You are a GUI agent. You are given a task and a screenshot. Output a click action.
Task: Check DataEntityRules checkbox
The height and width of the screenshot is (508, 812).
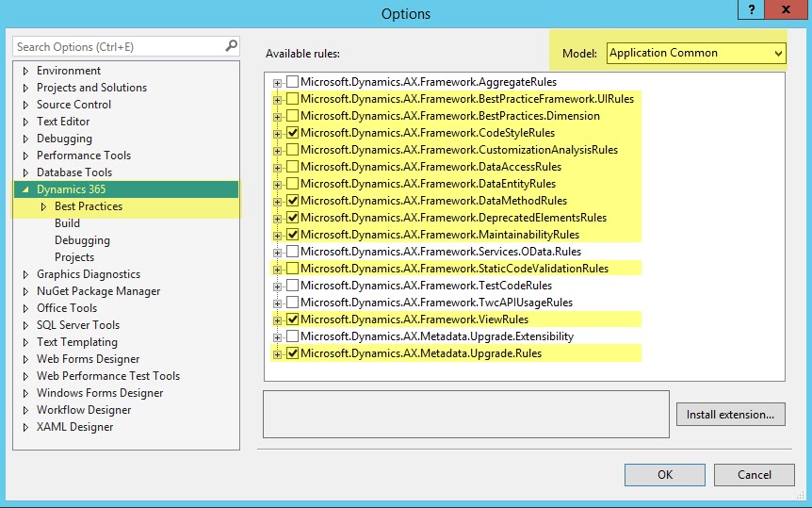(293, 184)
